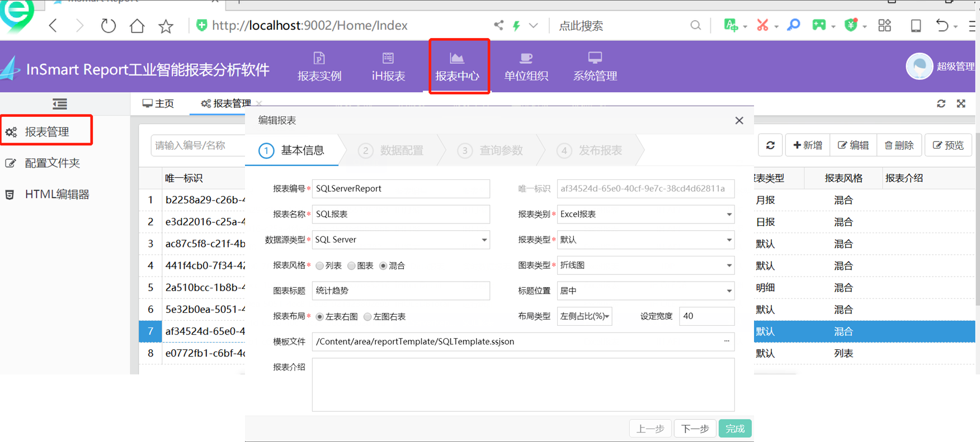Click the fullscreen expand icon in tab bar

961,104
